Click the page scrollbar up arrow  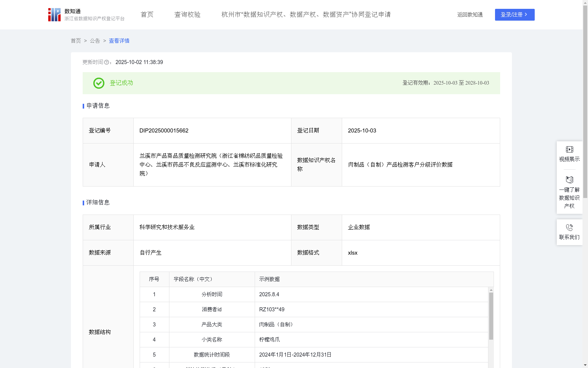585,2
